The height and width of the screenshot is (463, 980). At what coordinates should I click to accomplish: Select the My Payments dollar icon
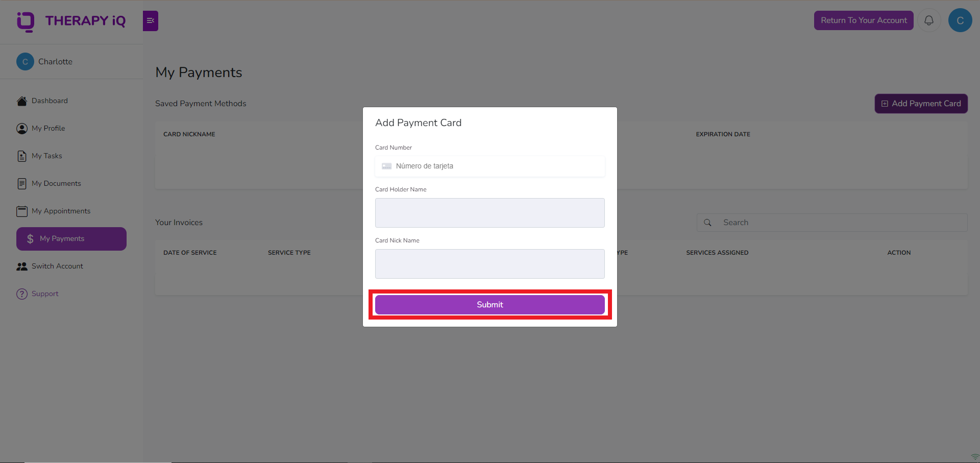[30, 238]
